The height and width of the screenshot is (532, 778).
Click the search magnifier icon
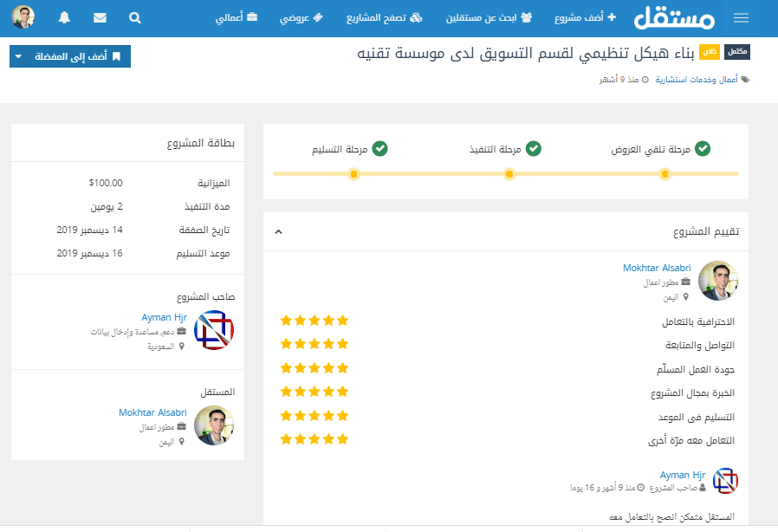tap(134, 17)
